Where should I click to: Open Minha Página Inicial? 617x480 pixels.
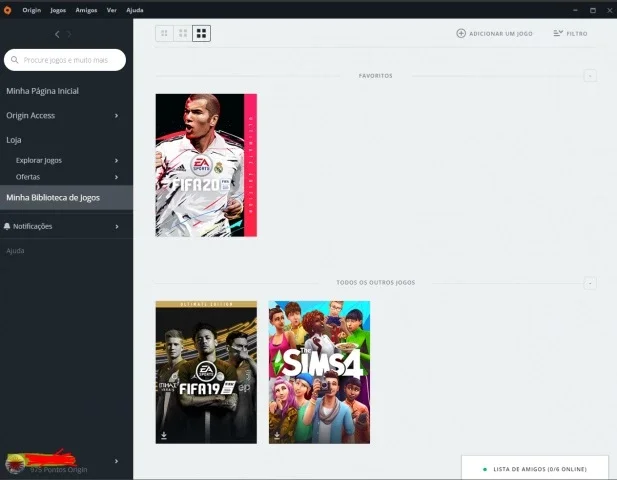[x=42, y=91]
